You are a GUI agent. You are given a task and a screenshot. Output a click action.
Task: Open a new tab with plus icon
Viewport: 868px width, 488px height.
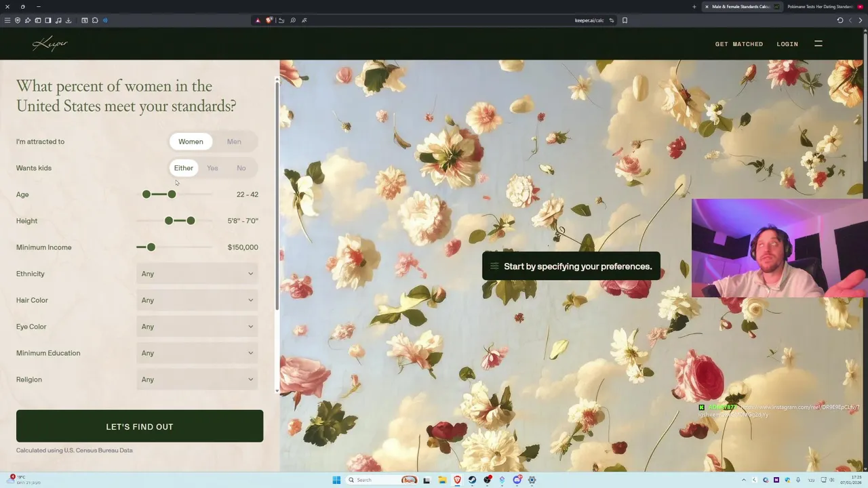point(694,7)
